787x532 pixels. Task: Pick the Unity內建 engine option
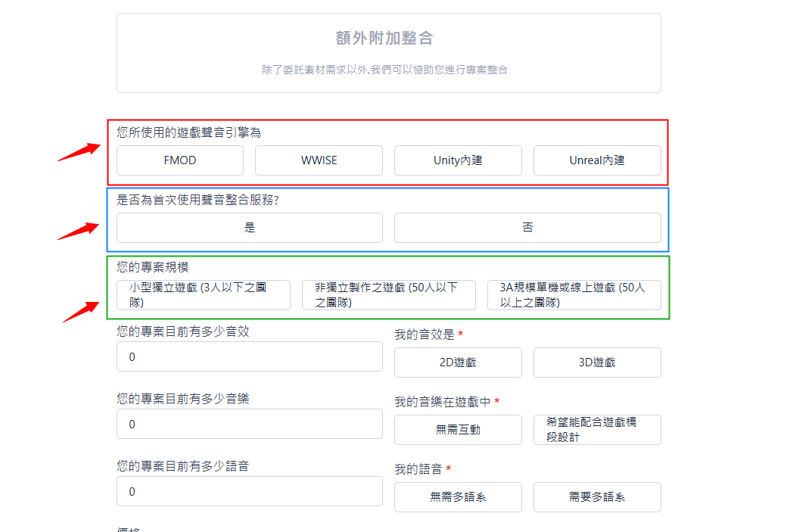pyautogui.click(x=458, y=160)
